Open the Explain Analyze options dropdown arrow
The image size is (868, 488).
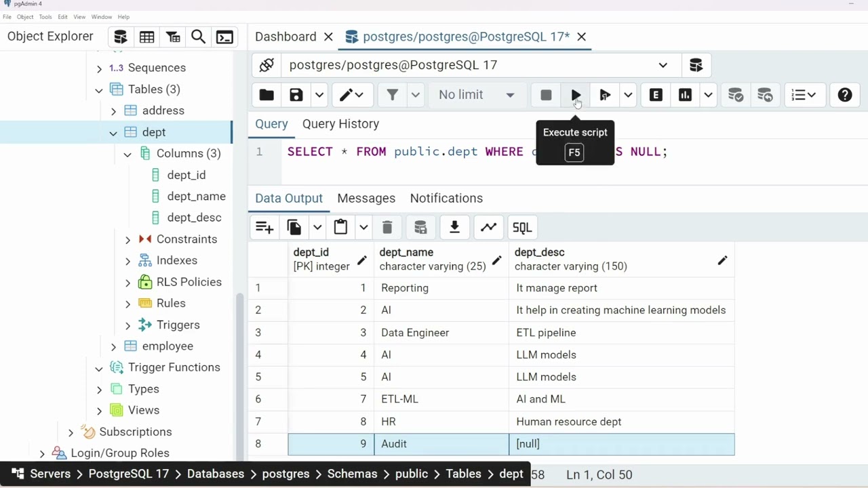(708, 95)
